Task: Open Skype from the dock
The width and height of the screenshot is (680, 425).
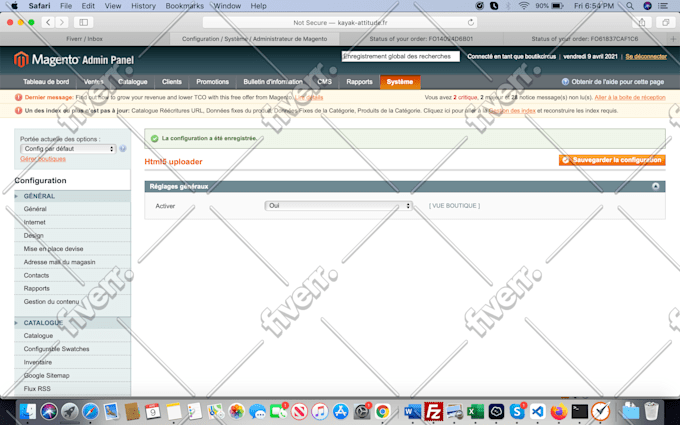Action: pos(517,411)
